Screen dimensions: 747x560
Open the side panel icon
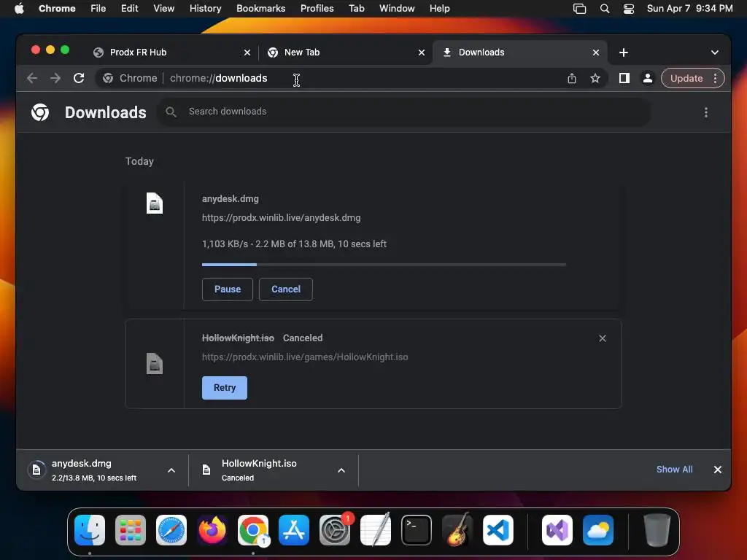(624, 78)
